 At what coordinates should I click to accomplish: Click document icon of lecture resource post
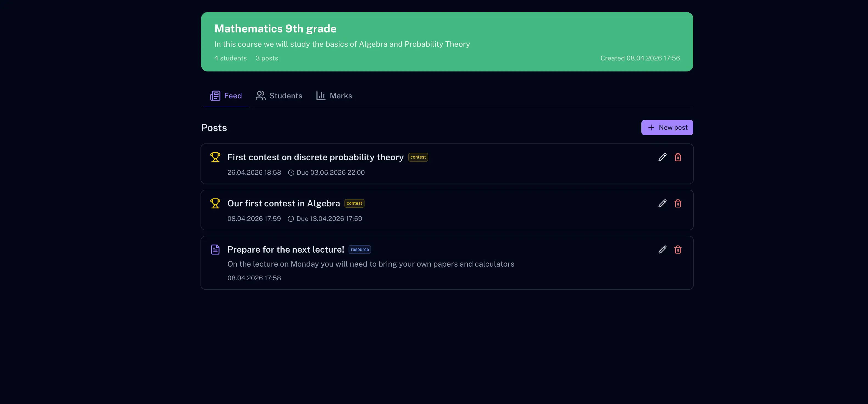click(x=215, y=250)
